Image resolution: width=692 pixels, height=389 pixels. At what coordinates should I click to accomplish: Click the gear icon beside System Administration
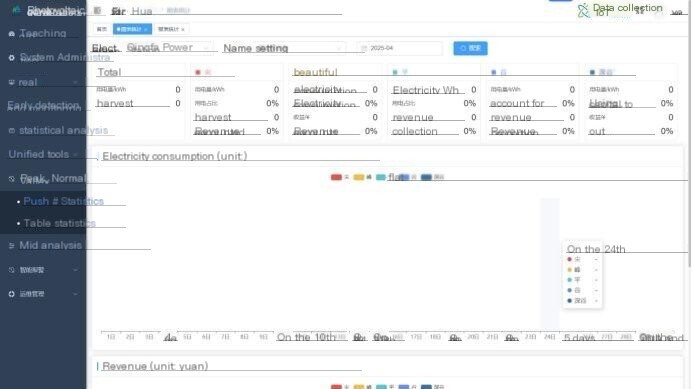(11, 58)
